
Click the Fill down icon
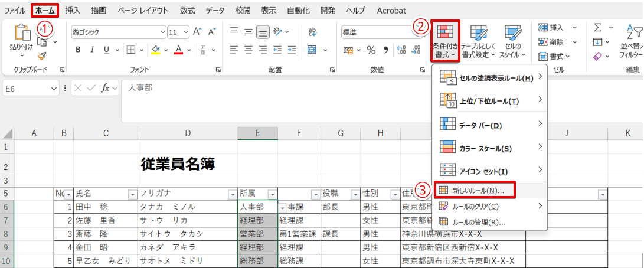point(598,42)
